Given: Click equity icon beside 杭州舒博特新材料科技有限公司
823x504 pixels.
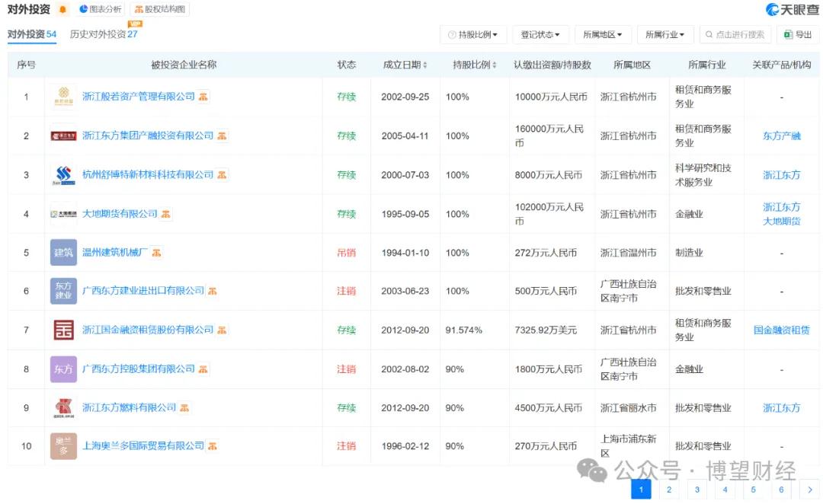Looking at the screenshot, I should point(222,174).
